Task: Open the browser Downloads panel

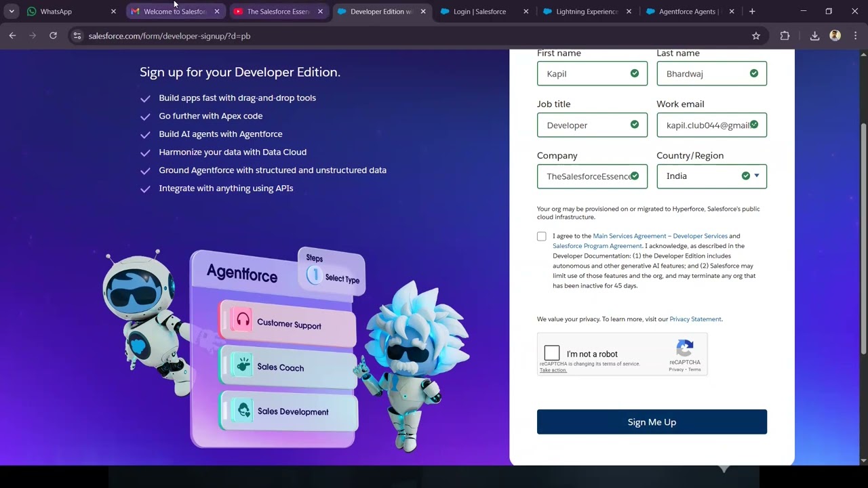Action: click(x=814, y=36)
